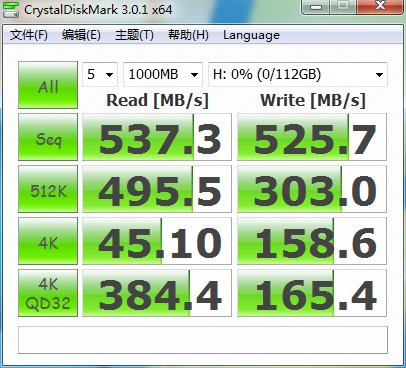This screenshot has height=368, width=406.
Task: Click the 4K read result 45.10
Action: click(x=157, y=241)
